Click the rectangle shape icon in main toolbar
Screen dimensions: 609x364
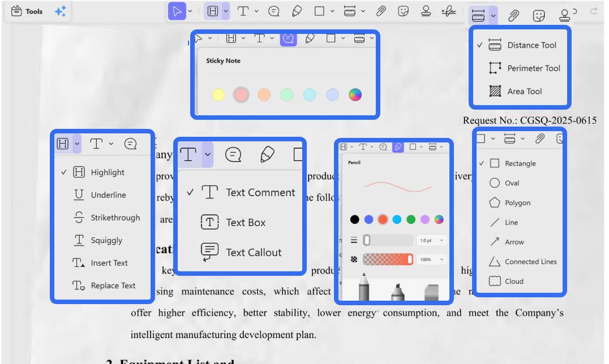pos(319,11)
